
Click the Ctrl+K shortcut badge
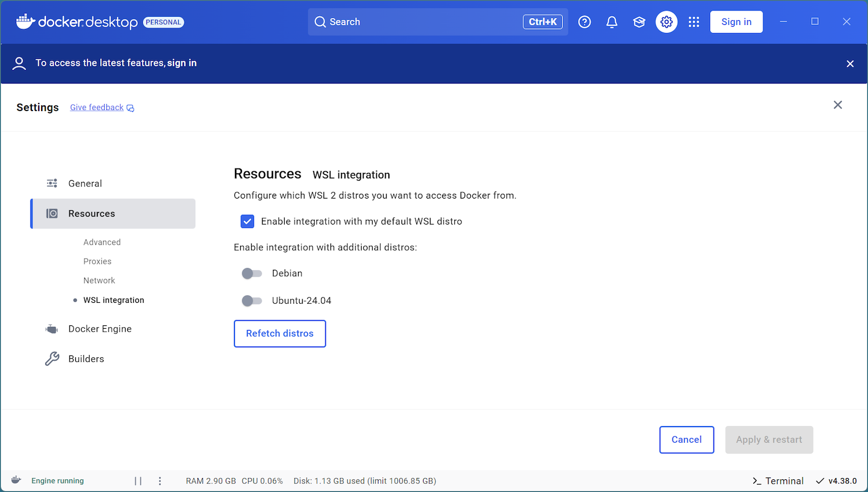(543, 22)
